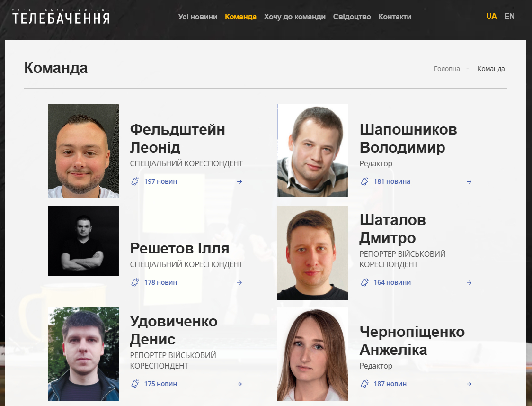Click the arrow icon next to 187 новин

469,384
